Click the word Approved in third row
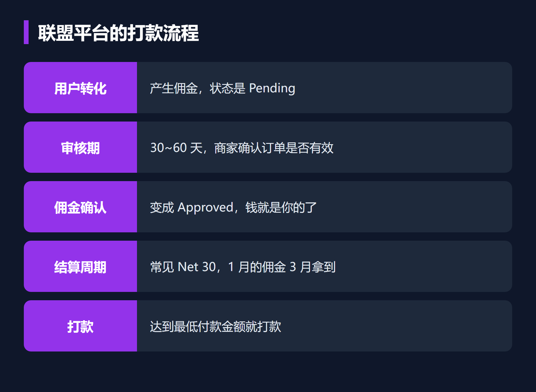This screenshot has width=536, height=392. tap(205, 208)
